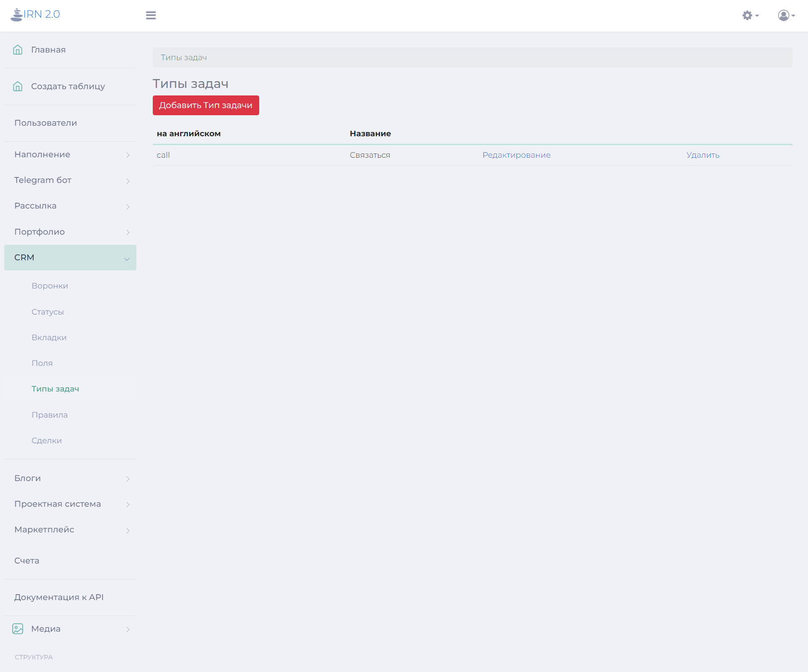
Task: Click the Рассылка menu label
Action: pos(35,206)
